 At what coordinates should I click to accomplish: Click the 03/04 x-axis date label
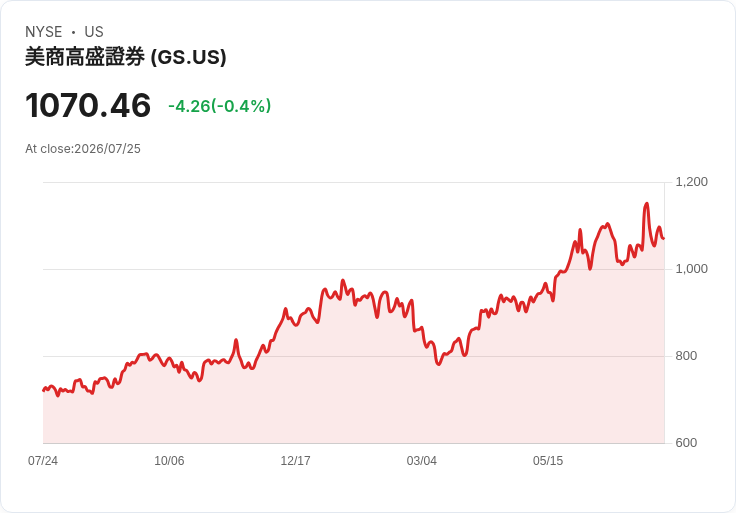click(x=422, y=460)
